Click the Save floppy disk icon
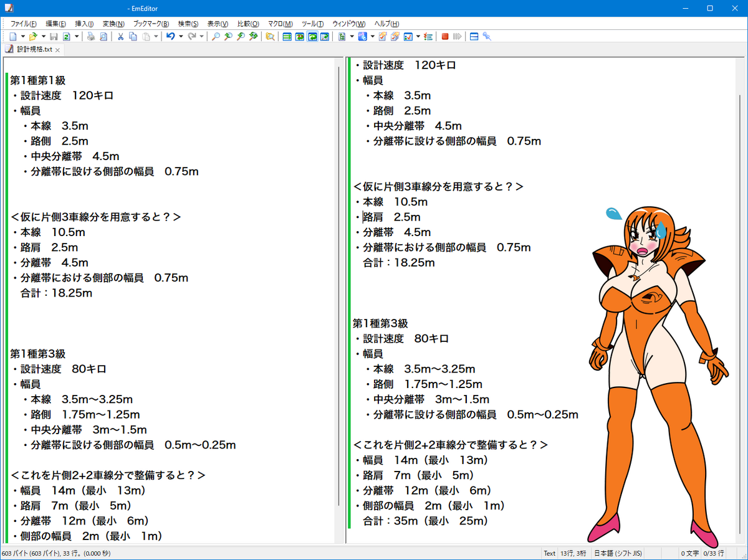748x560 pixels. [x=54, y=37]
